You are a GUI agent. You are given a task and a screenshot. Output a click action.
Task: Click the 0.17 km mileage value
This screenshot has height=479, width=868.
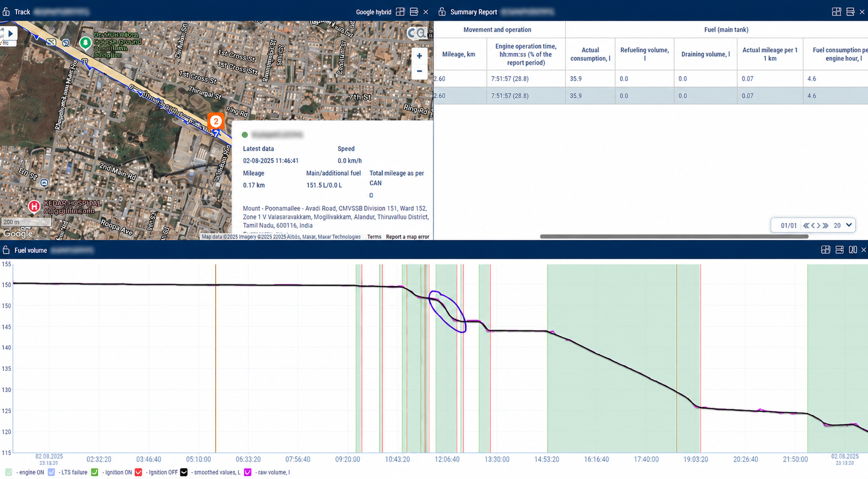pos(254,185)
